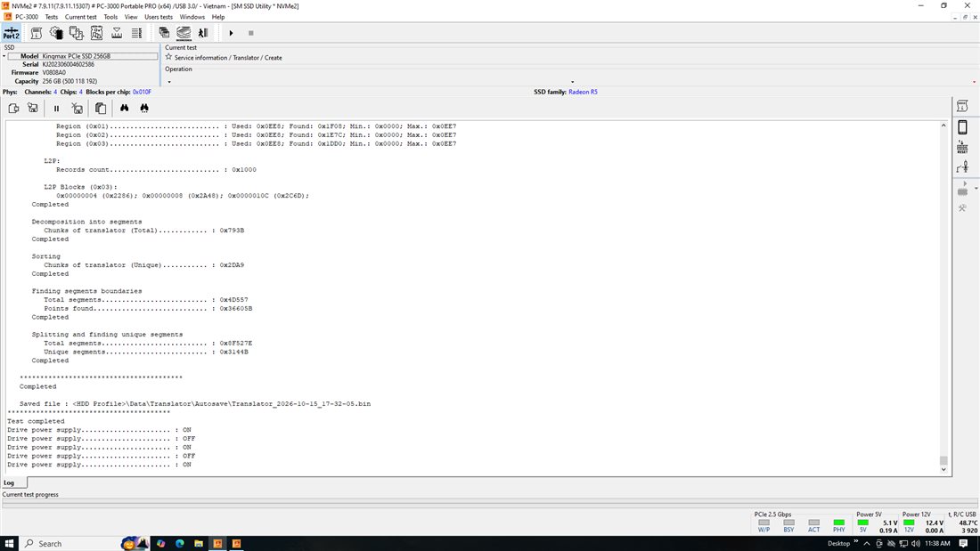Click the taskbar Search box

[69, 544]
